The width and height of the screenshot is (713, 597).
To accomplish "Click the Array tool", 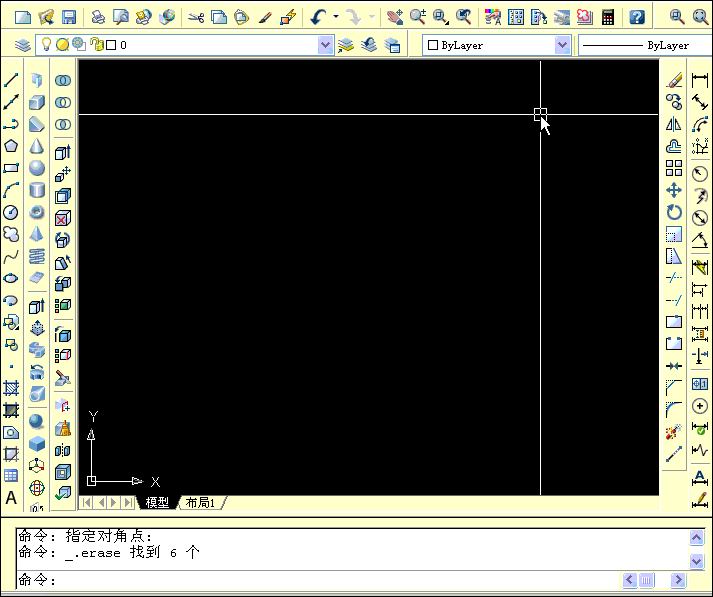I will [x=674, y=168].
